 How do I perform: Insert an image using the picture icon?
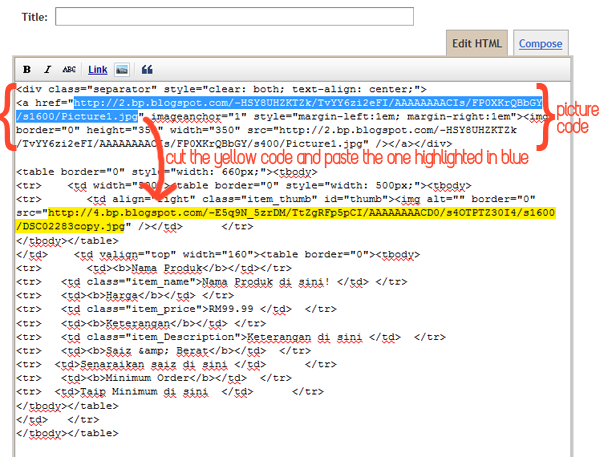[x=122, y=70]
